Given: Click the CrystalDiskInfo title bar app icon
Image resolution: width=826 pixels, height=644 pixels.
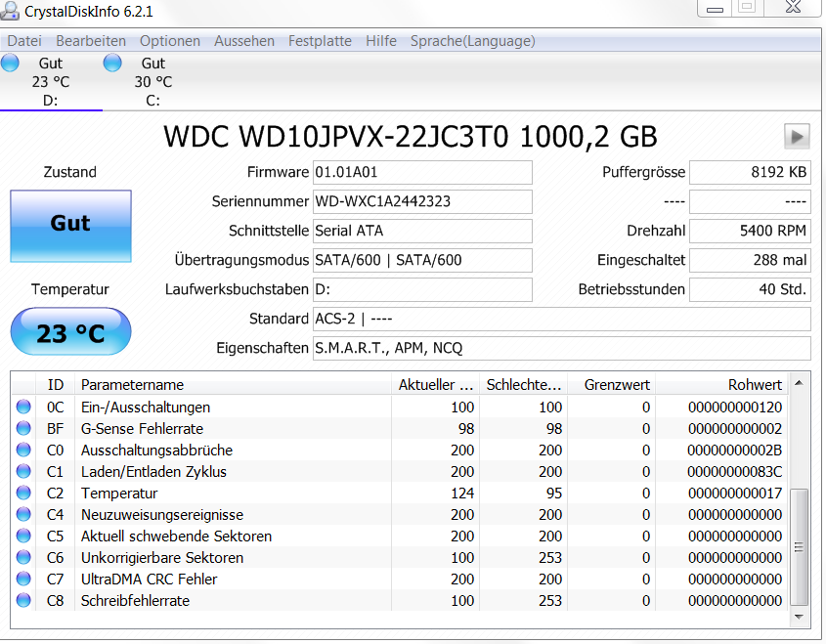Looking at the screenshot, I should point(10,11).
